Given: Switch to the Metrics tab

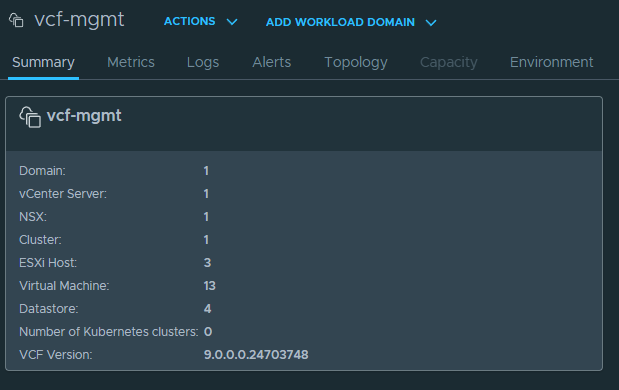Looking at the screenshot, I should coord(131,62).
